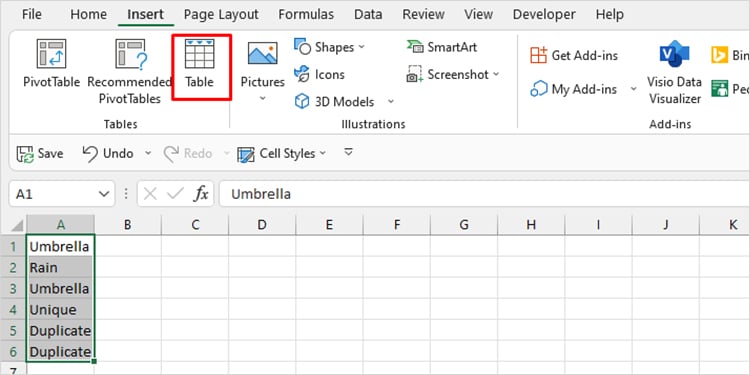
Task: Open Recommended PivotTables
Action: coord(129,72)
